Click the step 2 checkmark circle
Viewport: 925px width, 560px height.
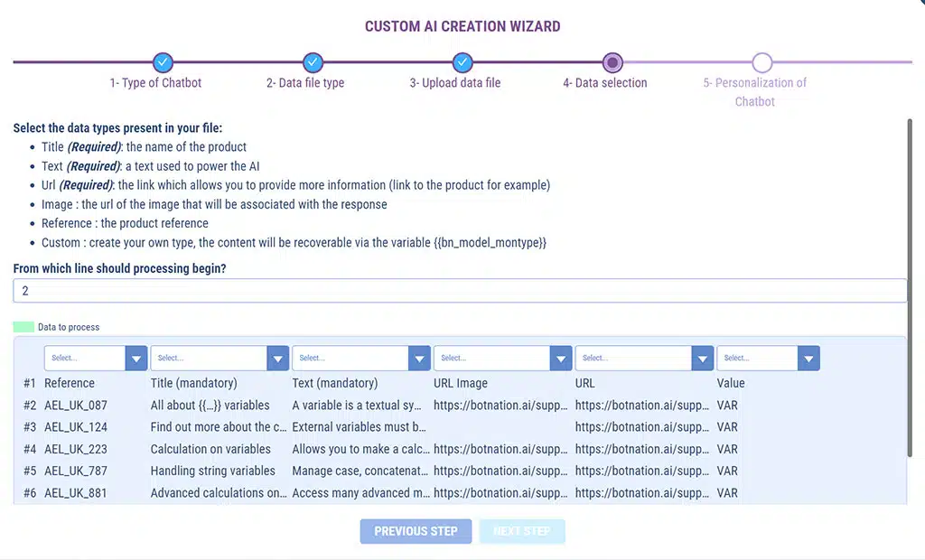point(313,62)
